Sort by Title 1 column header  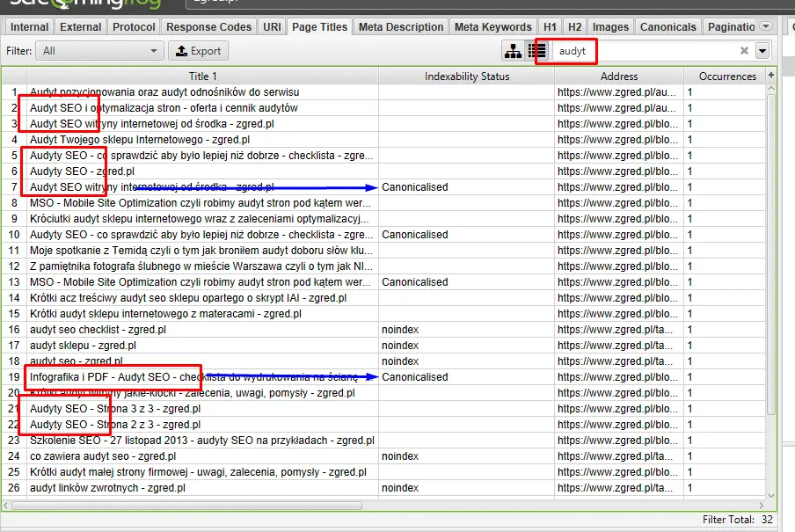click(x=202, y=77)
